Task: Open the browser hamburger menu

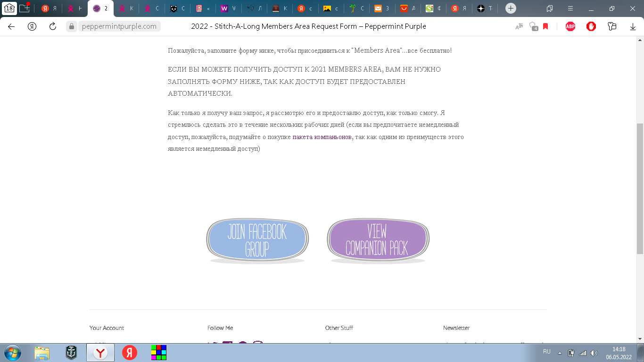Action: pyautogui.click(x=570, y=8)
